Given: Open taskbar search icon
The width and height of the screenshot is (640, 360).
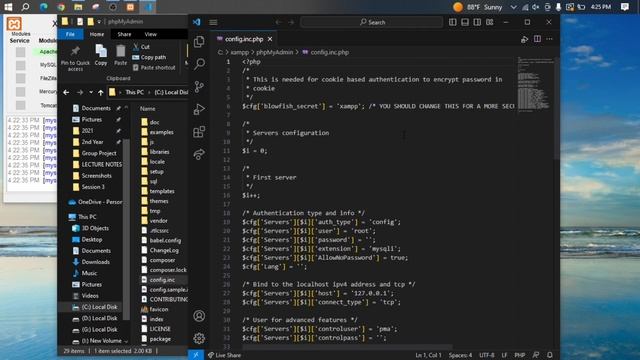Looking at the screenshot, I should (x=25, y=7).
